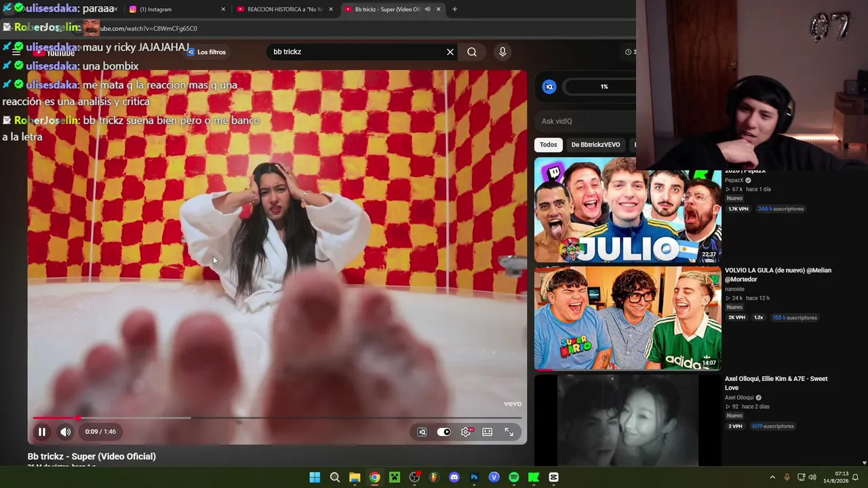
Task: Switch to the Instagram browser tab
Action: pyautogui.click(x=176, y=9)
